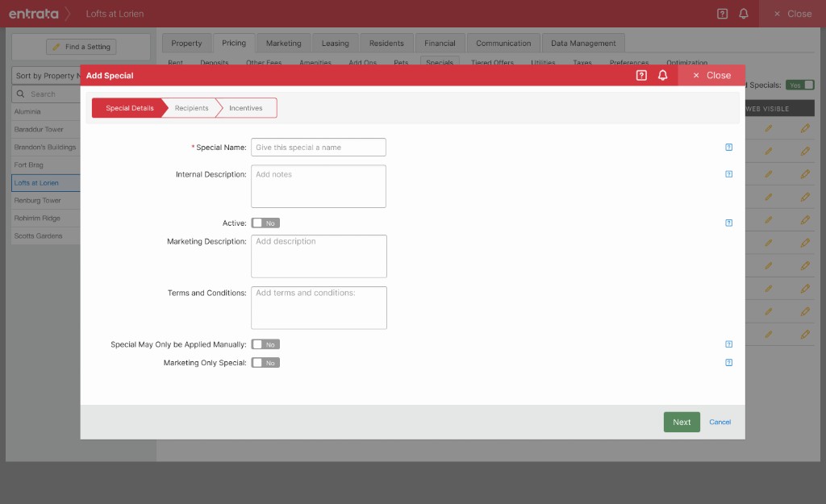Click help icon beside Active toggle
This screenshot has width=826, height=504.
pos(728,223)
